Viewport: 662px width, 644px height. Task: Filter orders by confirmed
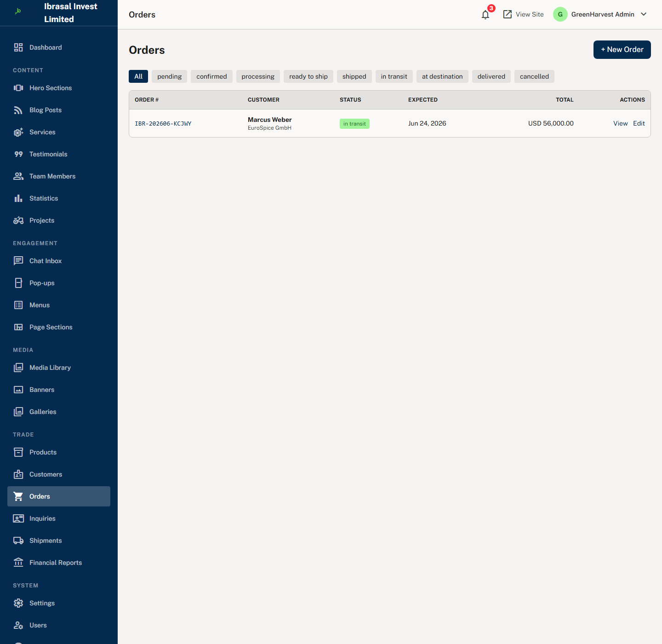click(211, 76)
